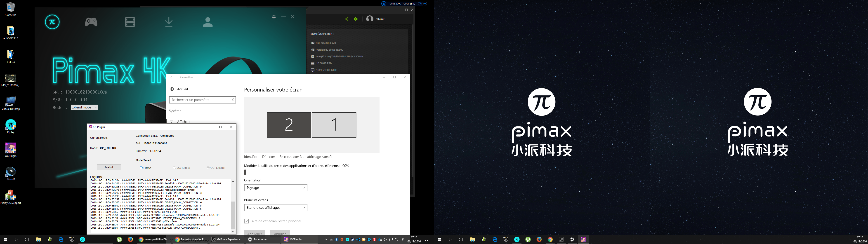
Task: Select display 1 in the screen layout
Action: [334, 125]
